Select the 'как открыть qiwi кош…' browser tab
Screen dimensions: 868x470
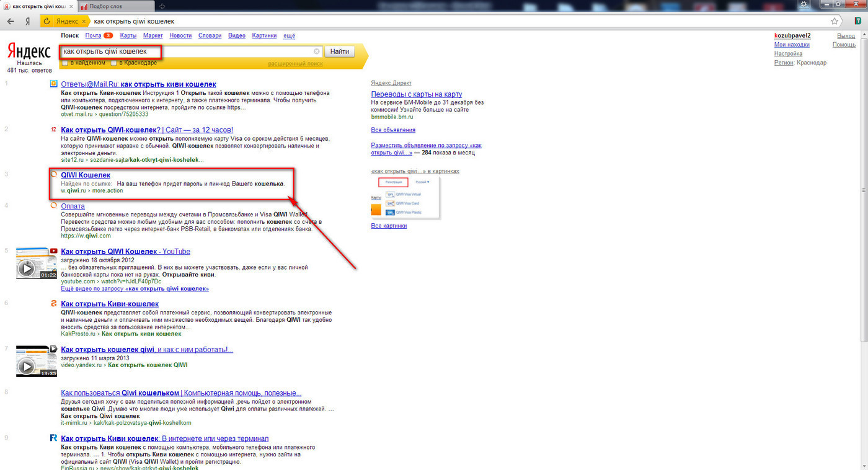click(38, 6)
